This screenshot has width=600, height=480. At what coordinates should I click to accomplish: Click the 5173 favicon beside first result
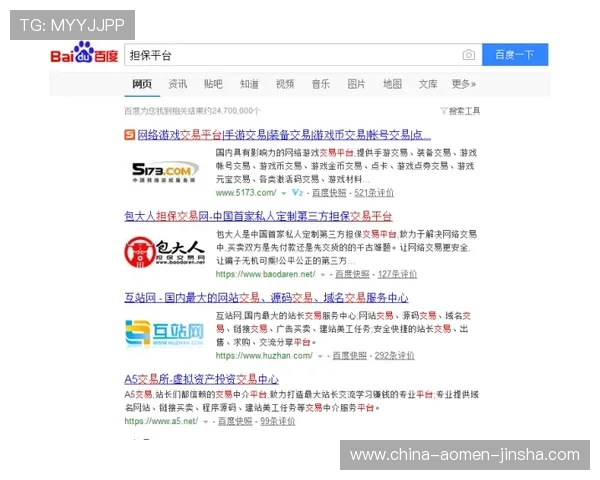click(x=129, y=135)
